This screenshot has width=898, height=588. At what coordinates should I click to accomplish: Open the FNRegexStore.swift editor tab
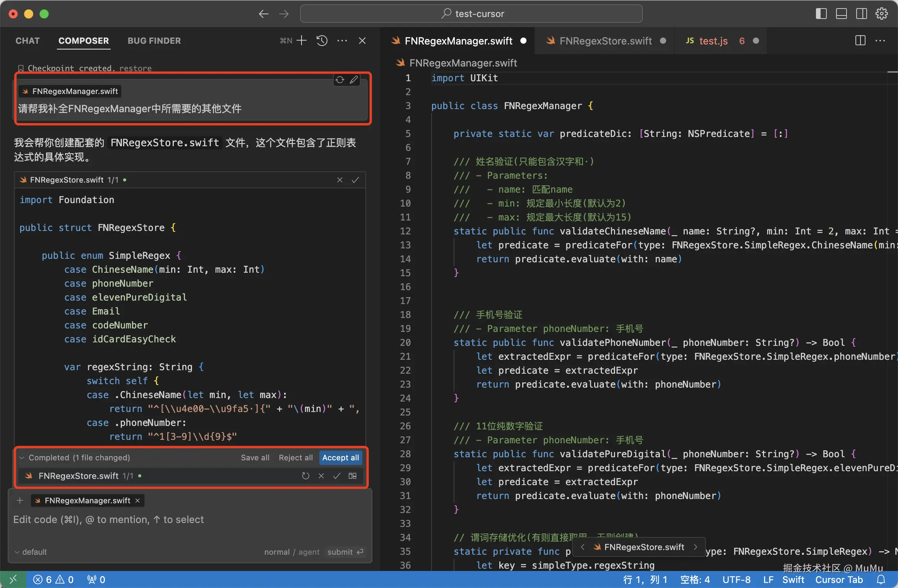(605, 41)
